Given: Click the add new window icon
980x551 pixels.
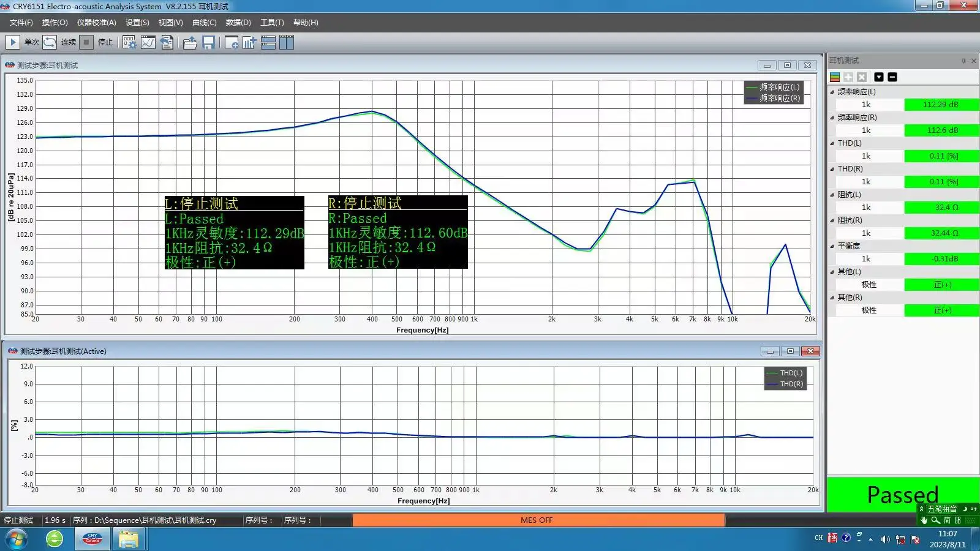Looking at the screenshot, I should coord(232,42).
